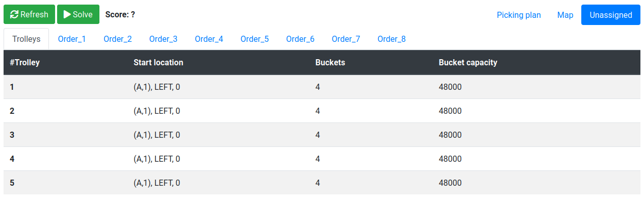Open the Order_1 tab
Image resolution: width=644 pixels, height=199 pixels.
coord(72,39)
